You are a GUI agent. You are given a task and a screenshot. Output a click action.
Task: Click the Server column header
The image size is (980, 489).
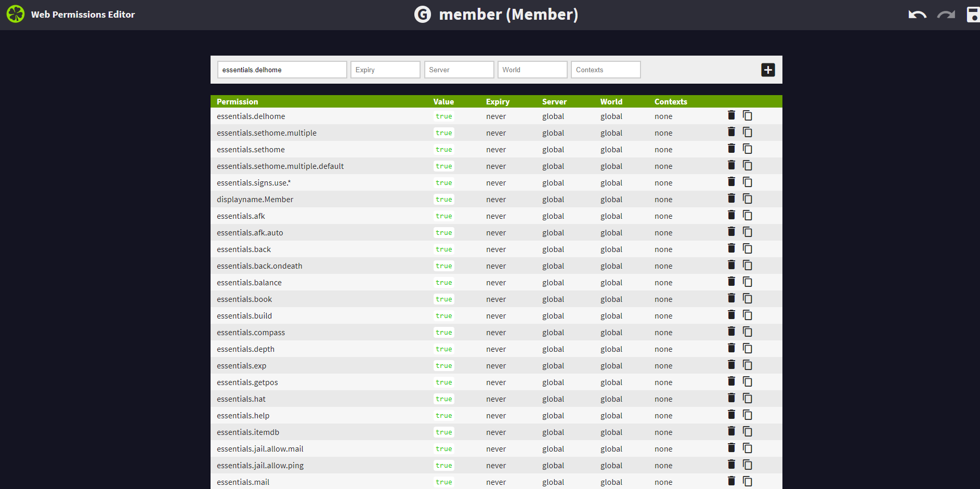[x=554, y=102]
